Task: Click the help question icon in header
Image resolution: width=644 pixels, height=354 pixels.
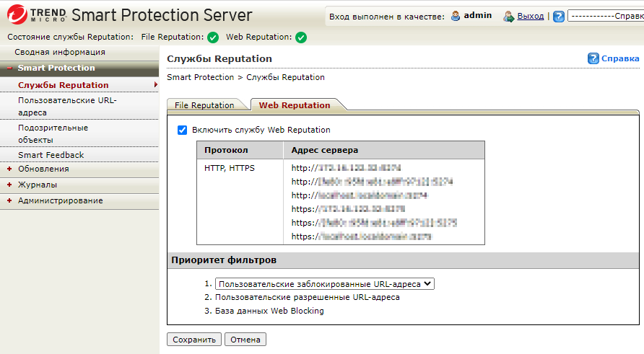Action: pos(558,16)
